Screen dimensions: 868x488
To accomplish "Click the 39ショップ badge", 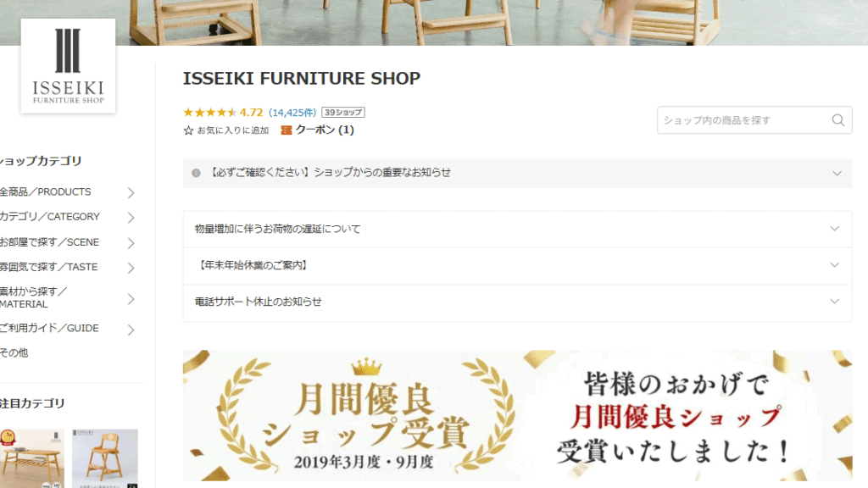I will [x=343, y=113].
